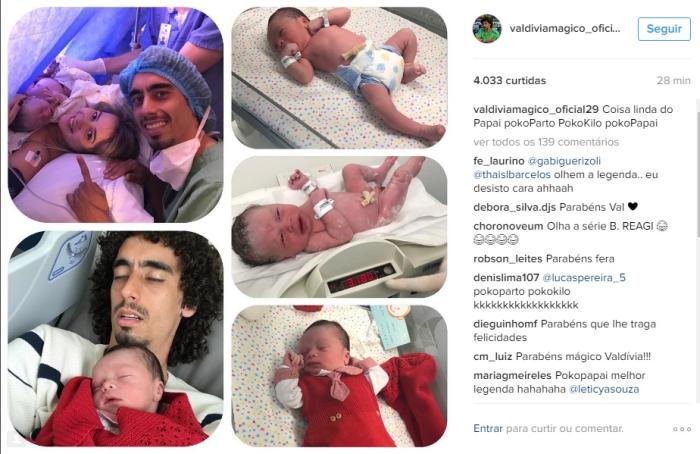Viewport: 700px width, 454px height.
Task: Visit the @lucaspereira_5 mention
Action: coord(584,278)
